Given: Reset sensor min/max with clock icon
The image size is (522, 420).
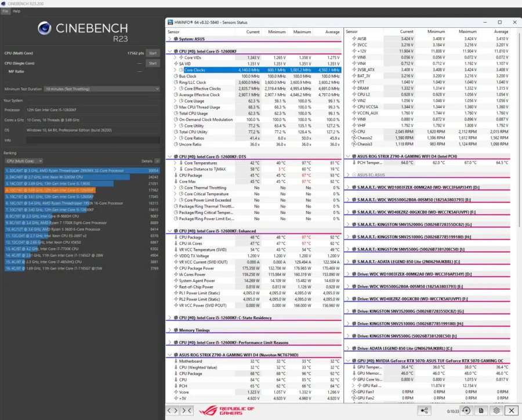Looking at the screenshot, I should click(466, 411).
